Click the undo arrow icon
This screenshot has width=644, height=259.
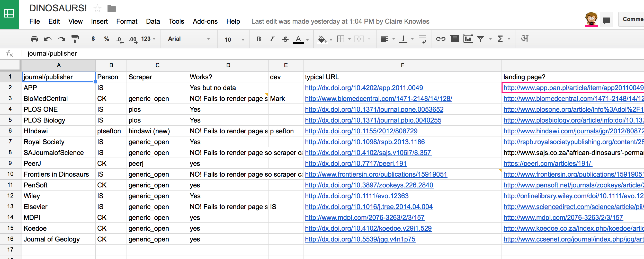click(x=48, y=39)
